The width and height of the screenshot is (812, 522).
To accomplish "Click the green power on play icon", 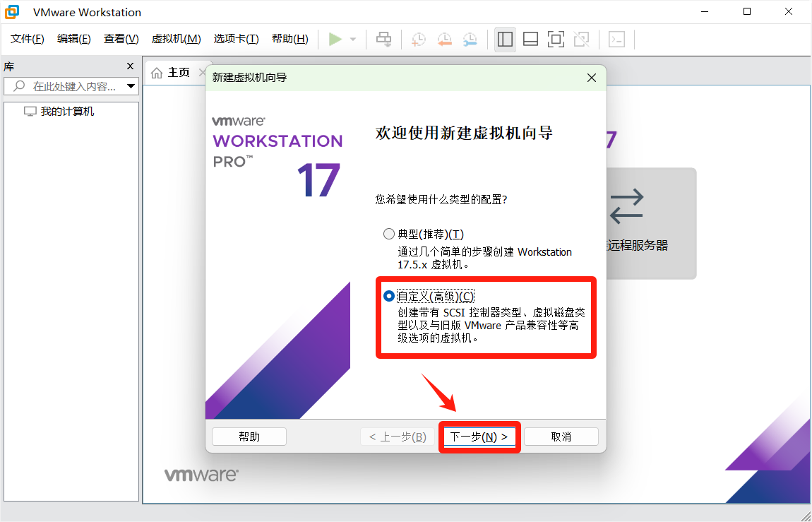I will (335, 40).
